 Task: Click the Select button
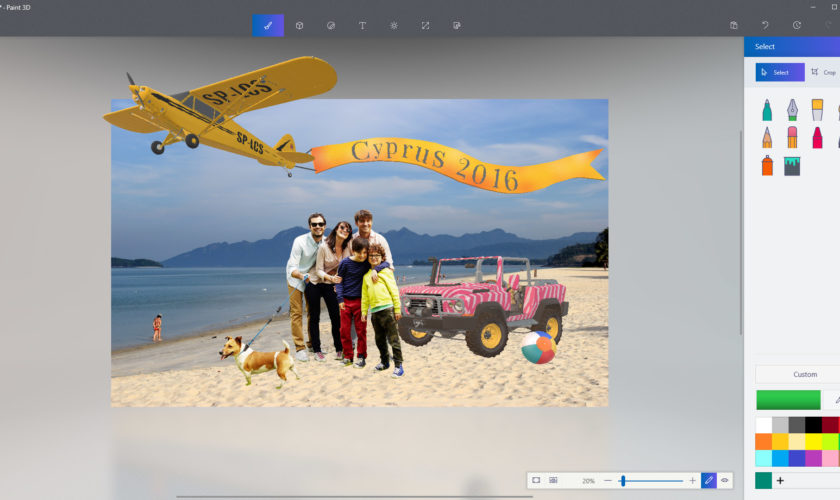(779, 72)
